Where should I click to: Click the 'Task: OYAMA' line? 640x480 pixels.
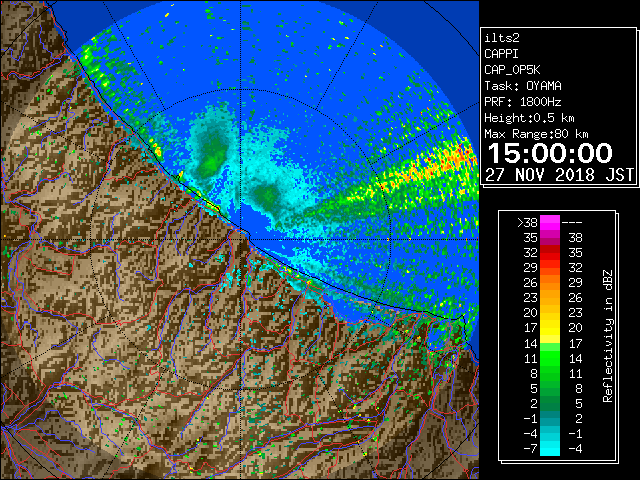(523, 86)
